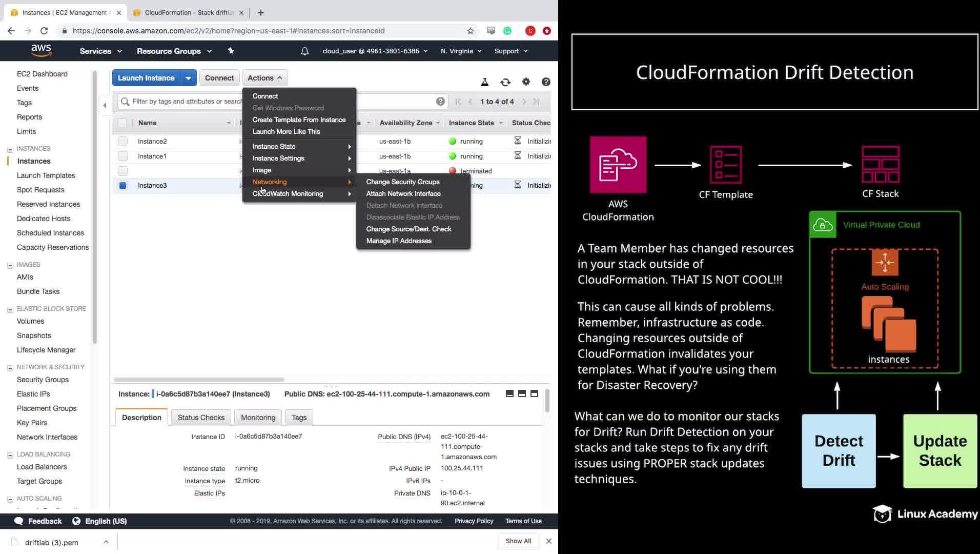This screenshot has width=980, height=554.
Task: Click the AWS logo home icon
Action: pyautogui.click(x=41, y=50)
